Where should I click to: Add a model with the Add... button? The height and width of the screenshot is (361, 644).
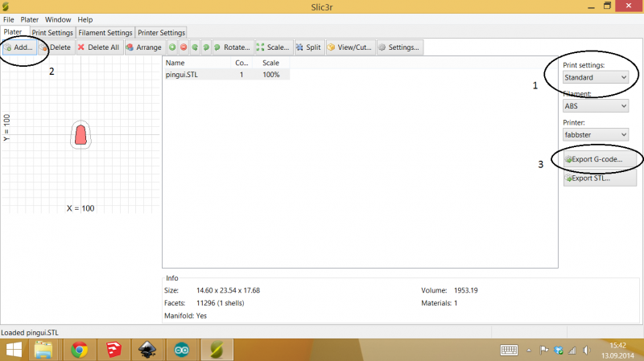[x=19, y=47]
